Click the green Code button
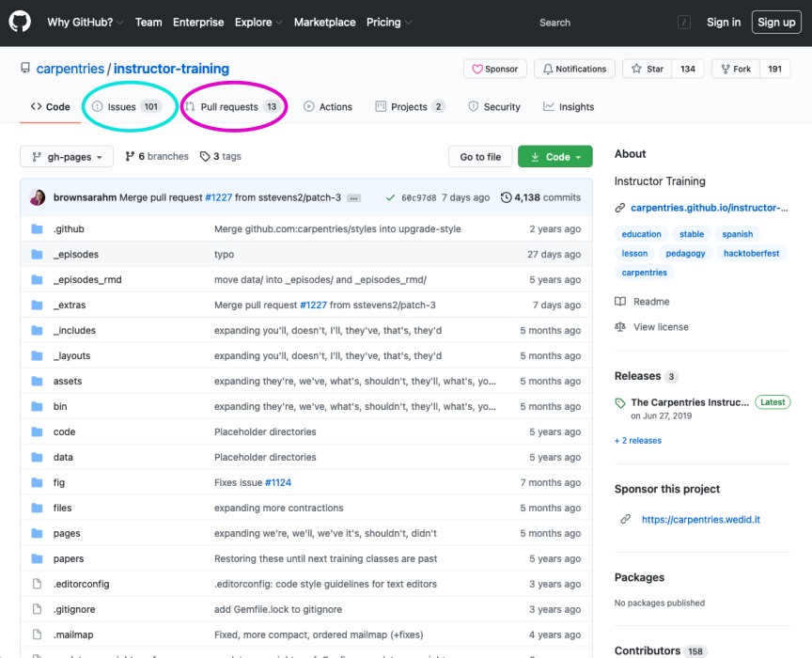 554,156
